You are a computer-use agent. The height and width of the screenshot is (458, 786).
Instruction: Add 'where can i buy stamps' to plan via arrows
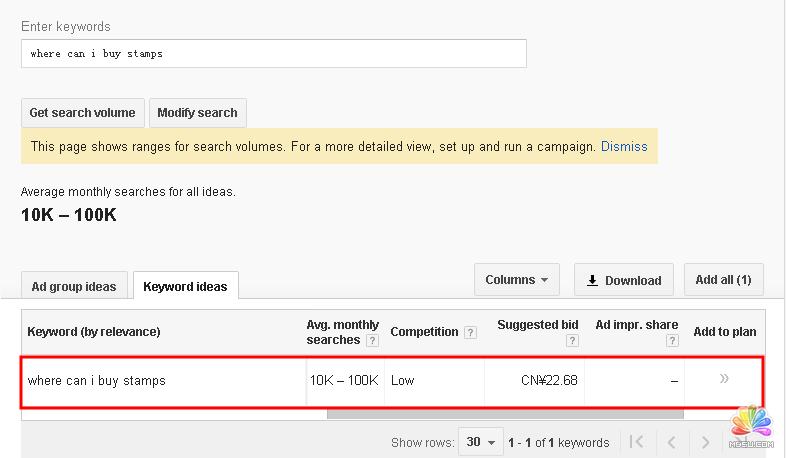click(724, 379)
